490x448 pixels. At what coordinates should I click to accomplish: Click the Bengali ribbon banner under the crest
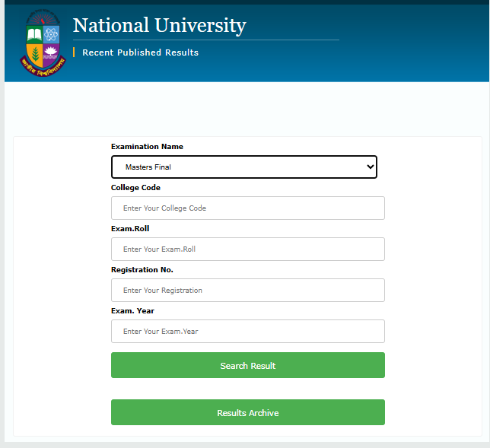click(x=42, y=69)
